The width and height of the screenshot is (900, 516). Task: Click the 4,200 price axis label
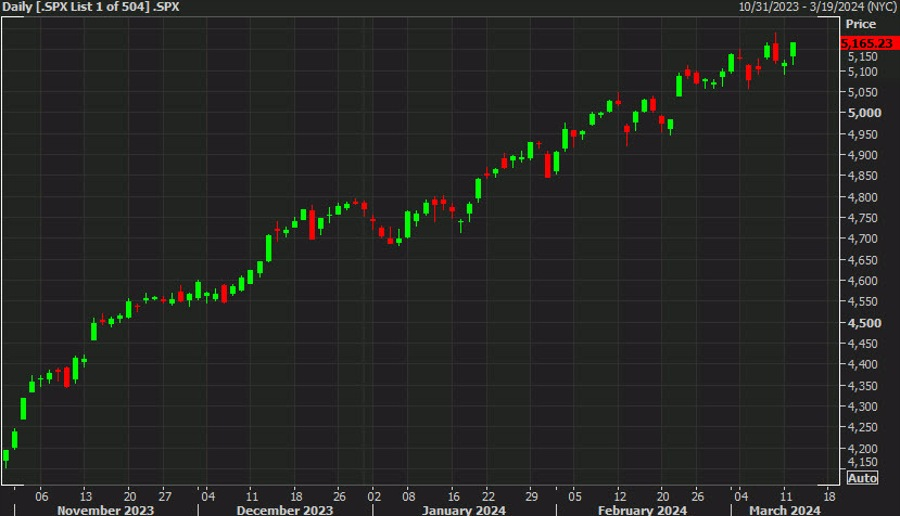pos(863,448)
